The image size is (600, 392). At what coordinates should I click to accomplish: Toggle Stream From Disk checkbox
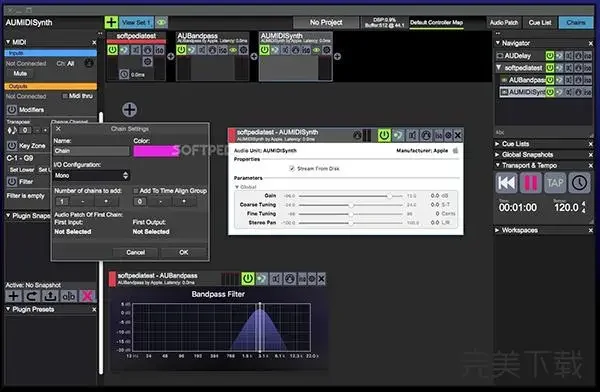(x=292, y=168)
